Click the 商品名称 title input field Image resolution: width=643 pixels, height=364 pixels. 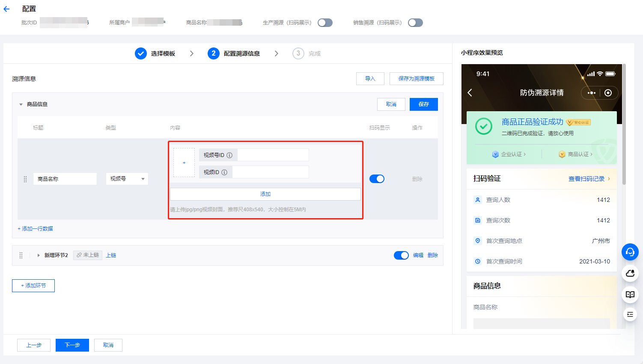(x=65, y=179)
